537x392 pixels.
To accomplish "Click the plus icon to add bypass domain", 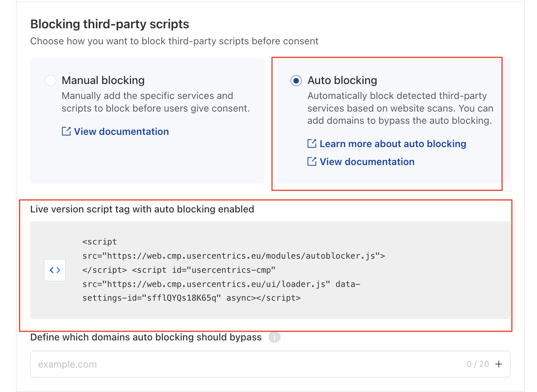I will click(x=499, y=364).
